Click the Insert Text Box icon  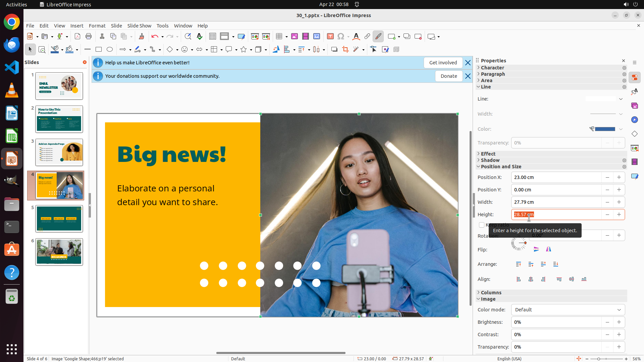coord(330,37)
